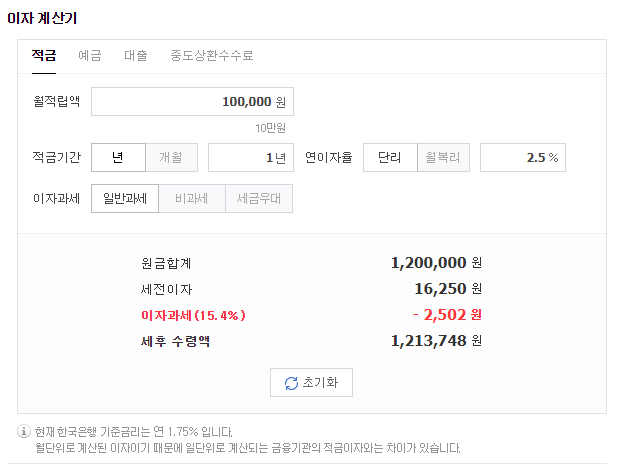
Task: Select 단리 simple interest option
Action: pos(390,158)
